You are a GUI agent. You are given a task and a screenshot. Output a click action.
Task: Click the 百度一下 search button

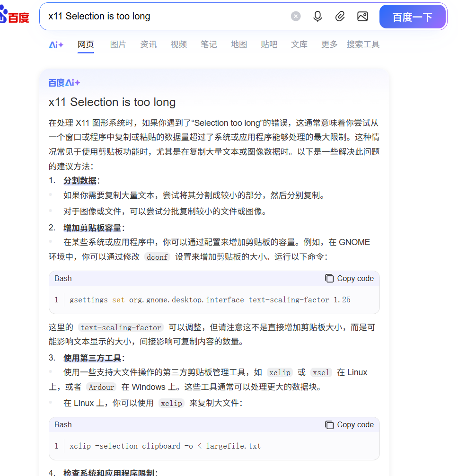[413, 17]
